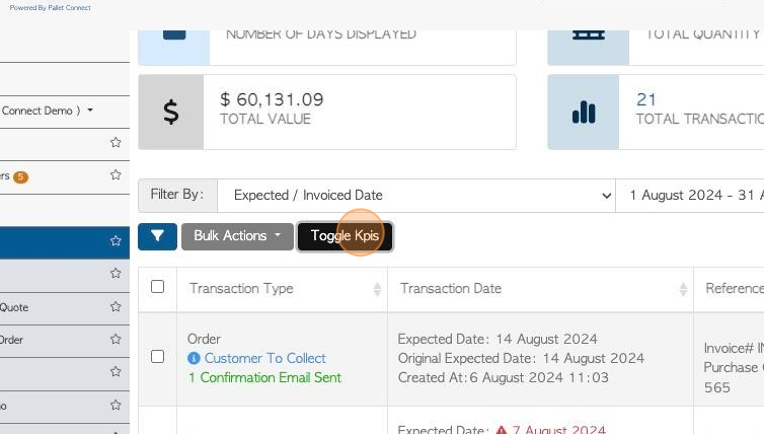Click the August 2024 date range field
Image resolution: width=764 pixels, height=434 pixels.
(689, 195)
